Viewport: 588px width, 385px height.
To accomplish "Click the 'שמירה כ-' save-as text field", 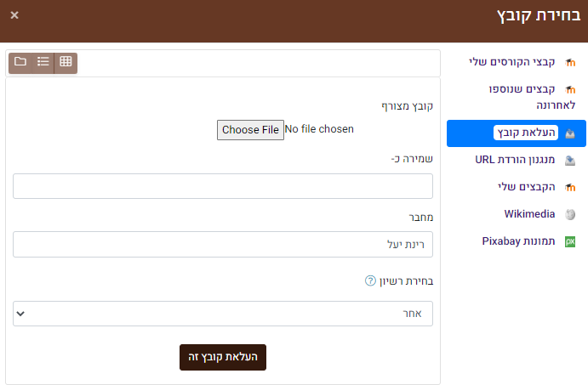I will click(x=223, y=186).
